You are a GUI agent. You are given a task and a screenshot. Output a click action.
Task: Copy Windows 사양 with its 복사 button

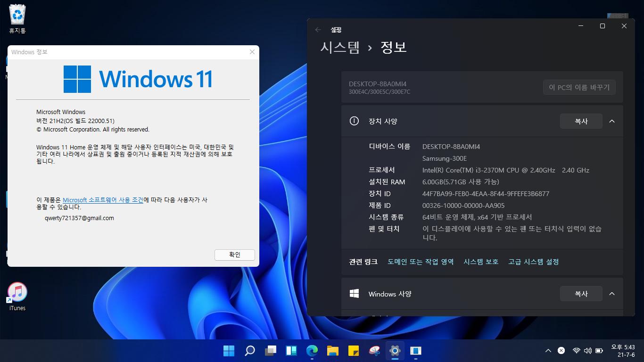point(581,294)
